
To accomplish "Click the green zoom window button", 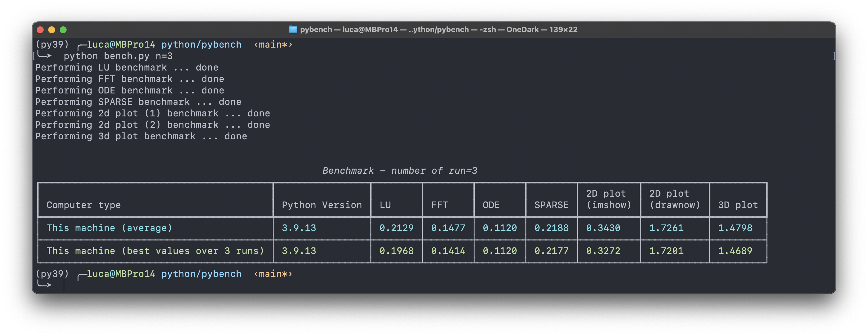I will [63, 30].
